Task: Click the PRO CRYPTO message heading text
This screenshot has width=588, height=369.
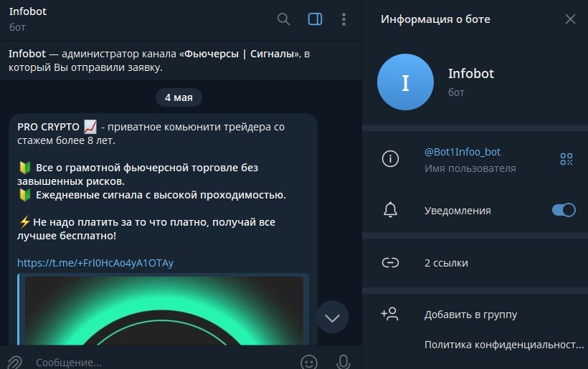Action: [48, 127]
